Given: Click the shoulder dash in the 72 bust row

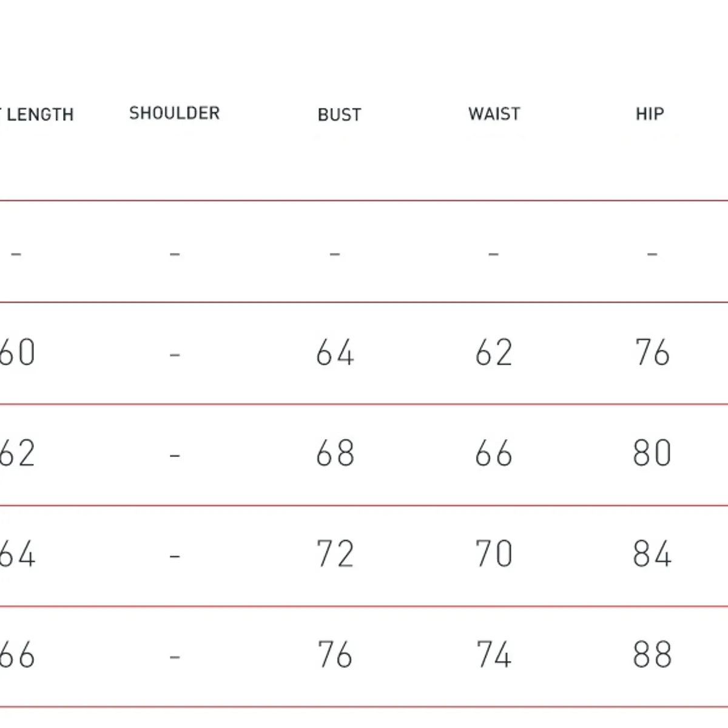Looking at the screenshot, I should [175, 556].
